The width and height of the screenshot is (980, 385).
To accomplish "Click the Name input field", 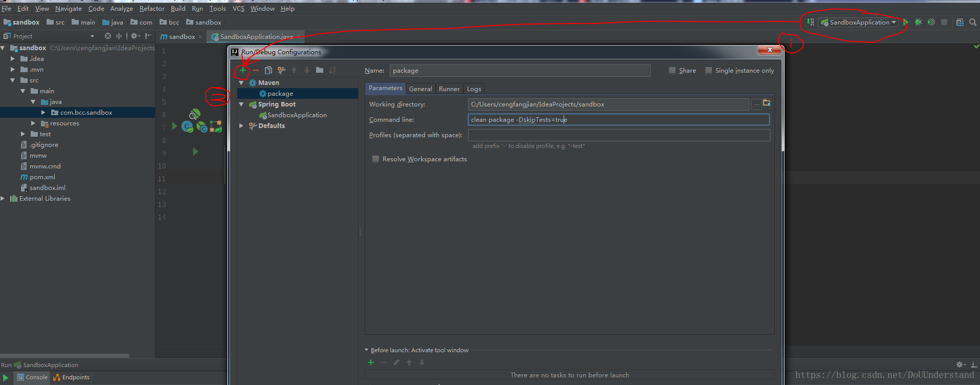I will [x=520, y=70].
